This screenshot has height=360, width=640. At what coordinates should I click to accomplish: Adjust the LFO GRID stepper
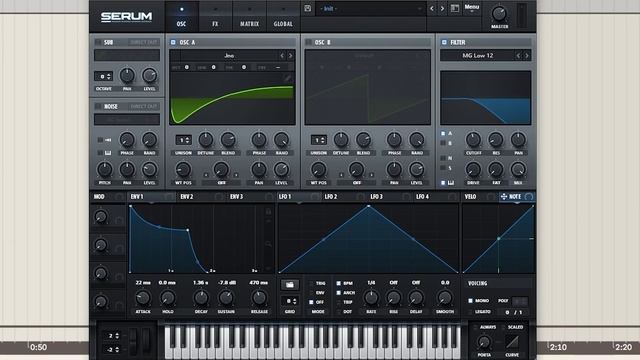coord(290,301)
